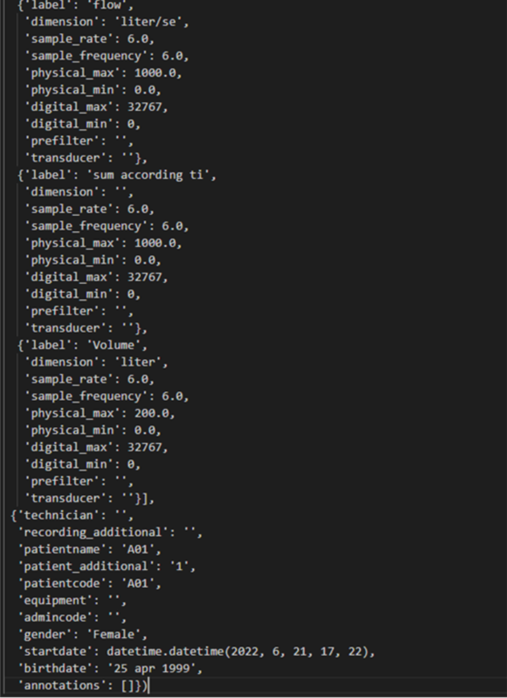Screen dimensions: 507x698
Task: Select the 'recording_additional' key text
Action: pos(93,532)
